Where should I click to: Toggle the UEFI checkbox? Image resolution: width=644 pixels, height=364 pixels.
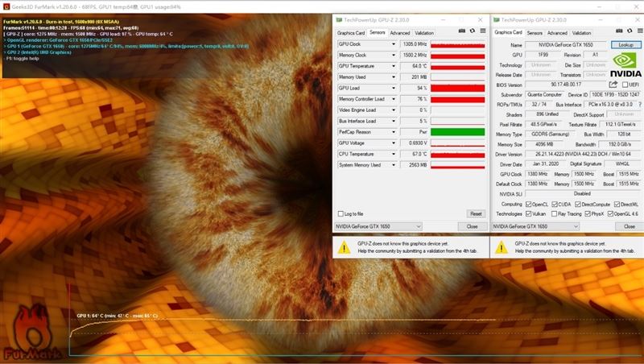click(x=625, y=85)
